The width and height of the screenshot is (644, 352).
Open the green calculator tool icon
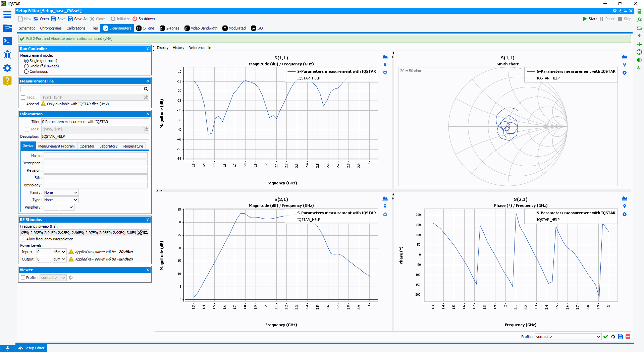(639, 11)
